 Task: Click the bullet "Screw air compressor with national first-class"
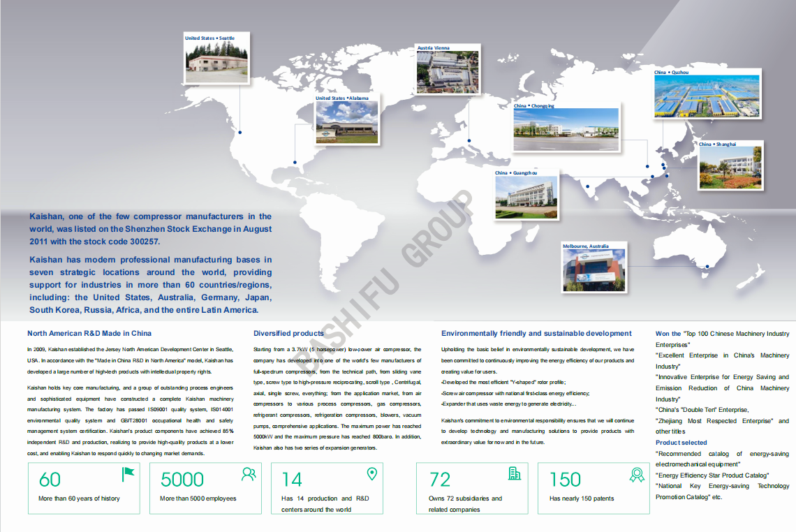515,394
